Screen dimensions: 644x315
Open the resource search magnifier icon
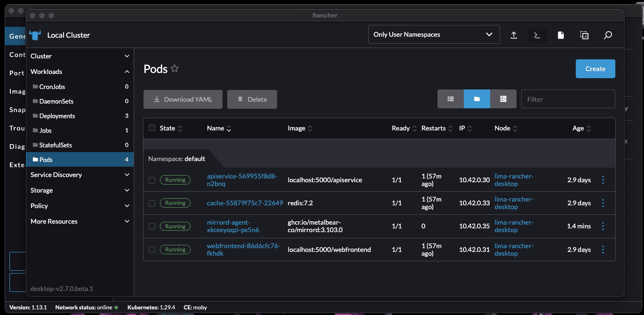[608, 35]
